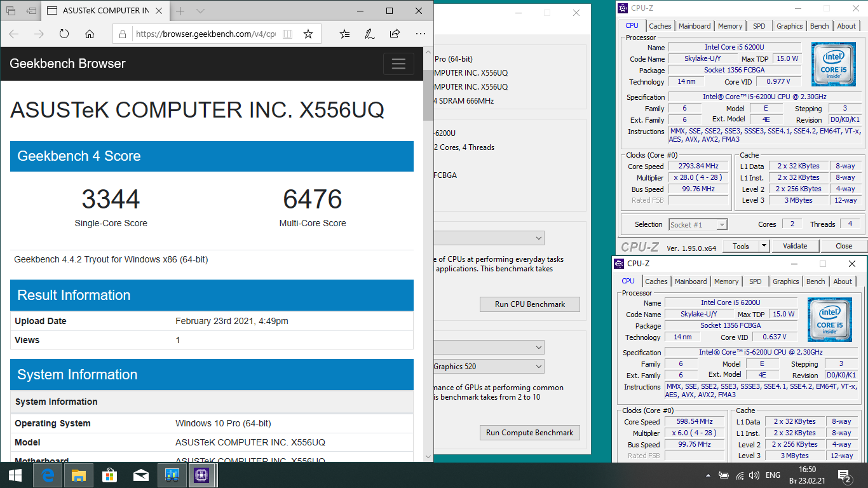Open About tab in upper CPU-Z

coord(846,26)
